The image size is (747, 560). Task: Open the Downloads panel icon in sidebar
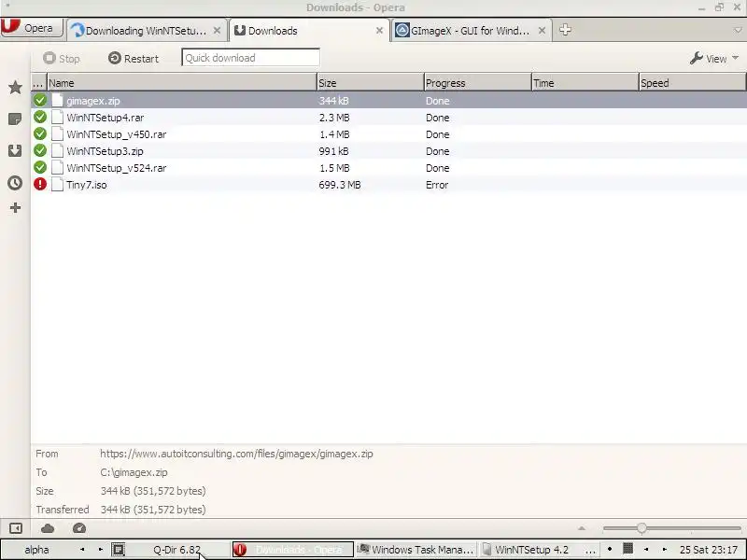click(15, 151)
